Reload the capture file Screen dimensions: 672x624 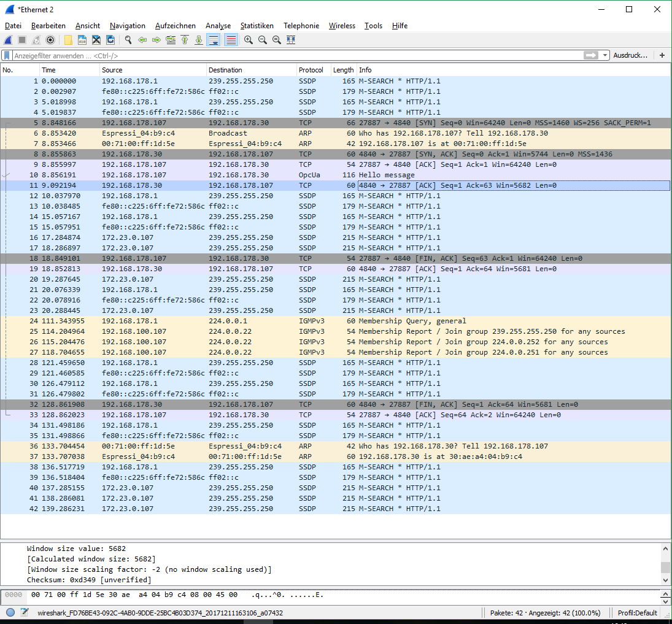[x=110, y=40]
